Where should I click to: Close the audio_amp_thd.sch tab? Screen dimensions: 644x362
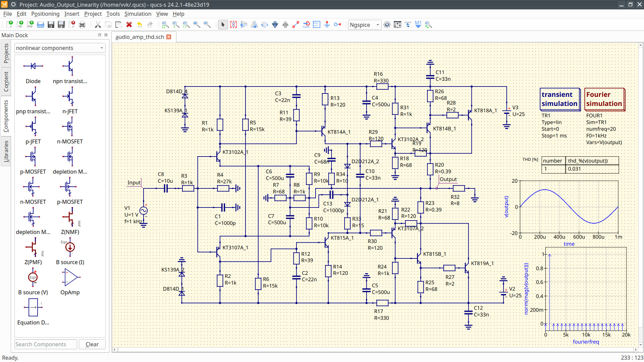pos(169,37)
